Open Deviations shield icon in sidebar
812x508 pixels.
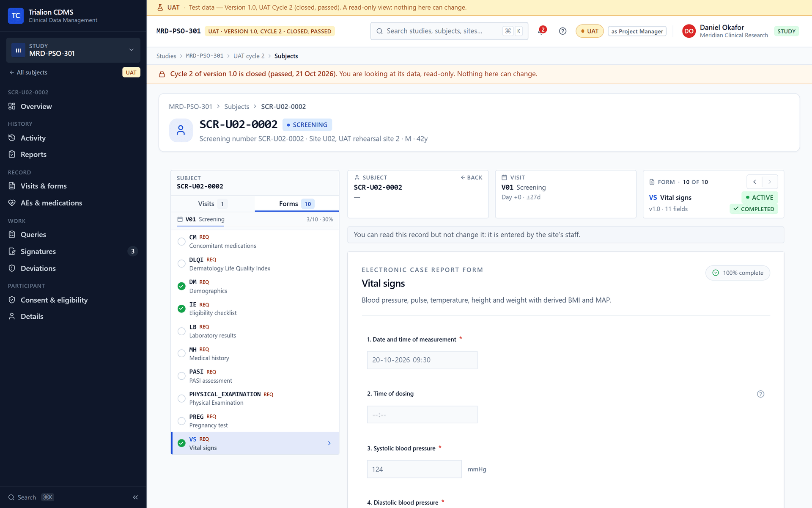click(12, 268)
